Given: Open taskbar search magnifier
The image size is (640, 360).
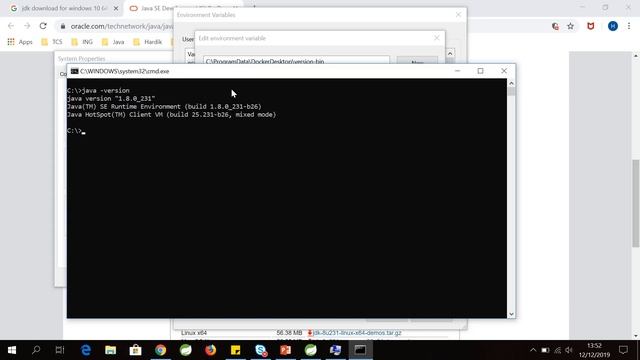Looking at the screenshot, I should tap(36, 350).
